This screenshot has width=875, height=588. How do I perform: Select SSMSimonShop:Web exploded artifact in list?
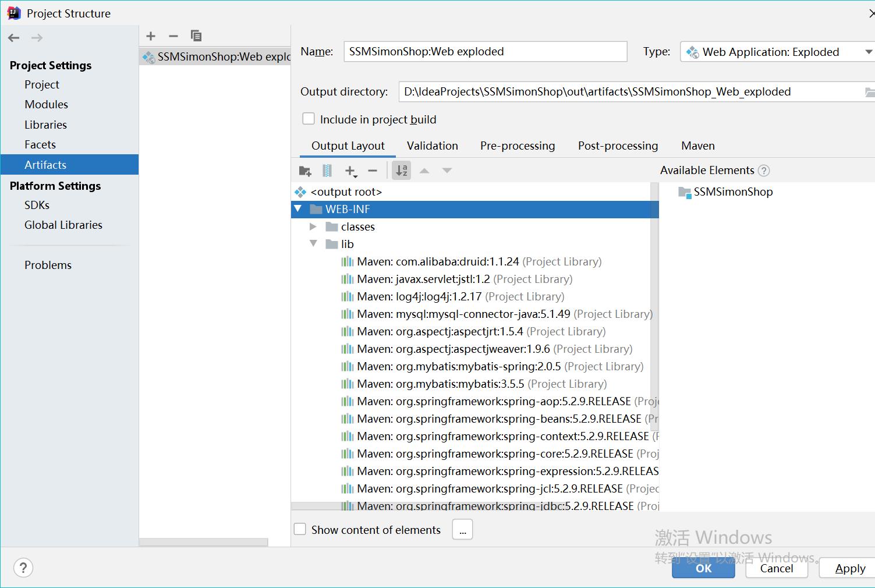215,56
